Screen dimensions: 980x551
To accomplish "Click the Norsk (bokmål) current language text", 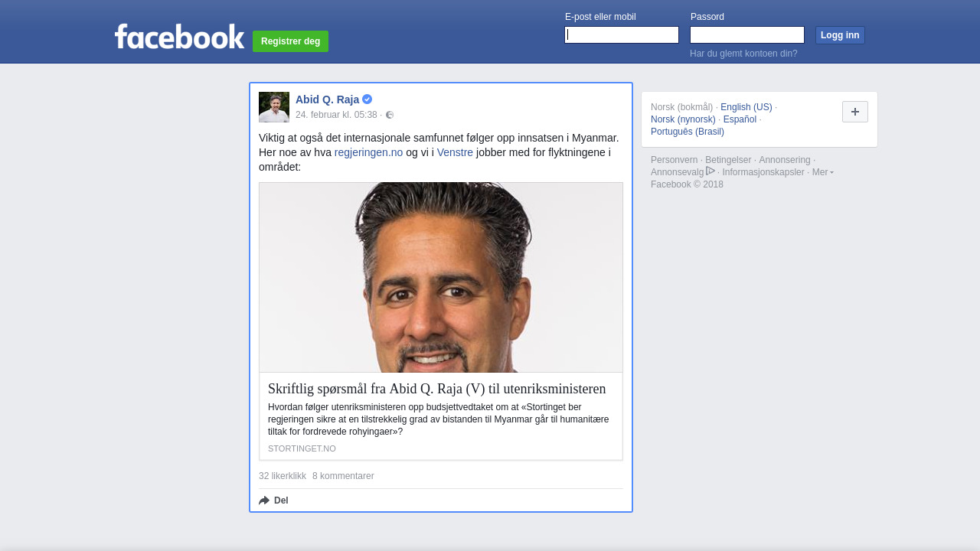I will [x=681, y=107].
